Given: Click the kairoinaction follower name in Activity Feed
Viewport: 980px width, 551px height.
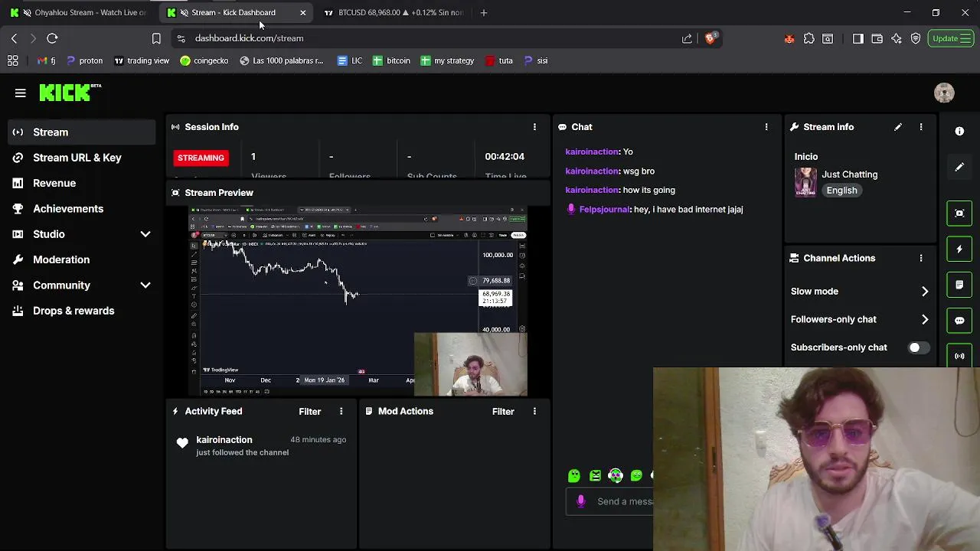Looking at the screenshot, I should (224, 440).
